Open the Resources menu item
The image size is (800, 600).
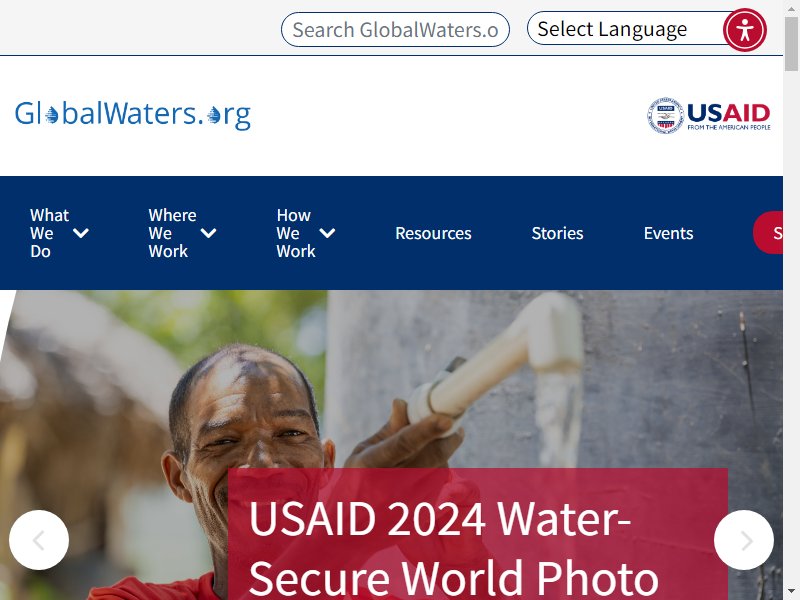[433, 233]
